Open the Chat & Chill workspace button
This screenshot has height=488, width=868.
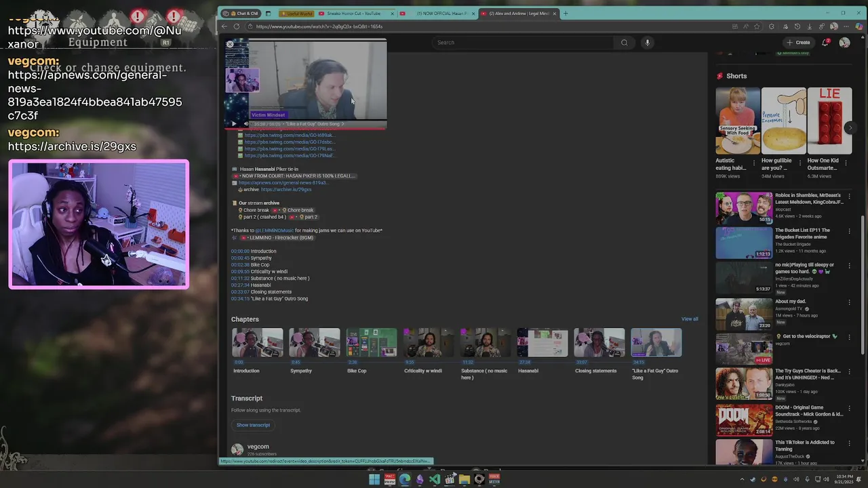click(241, 14)
